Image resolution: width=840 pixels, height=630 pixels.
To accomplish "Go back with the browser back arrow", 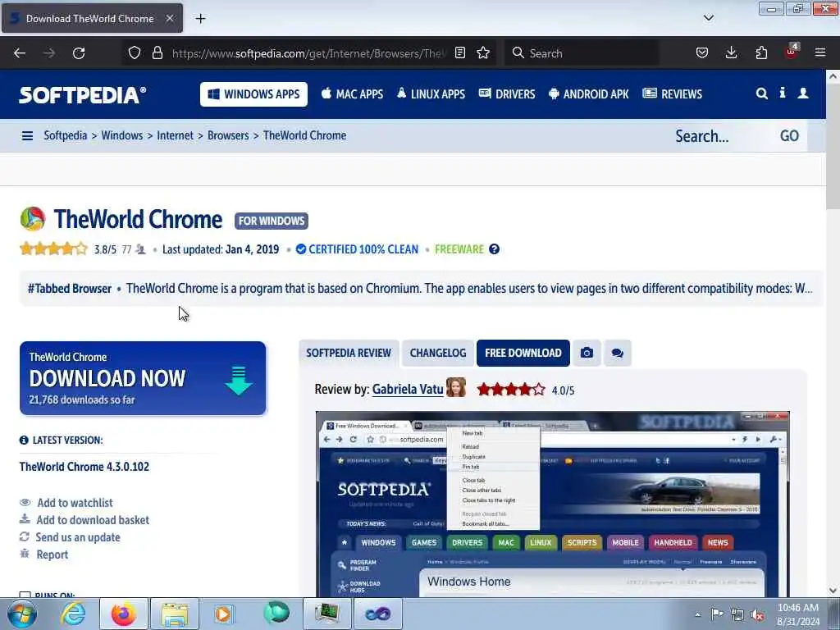I will click(20, 53).
